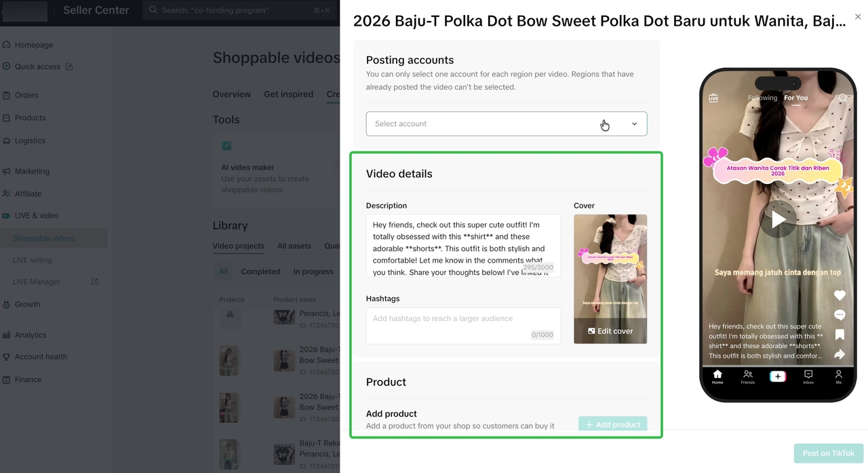This screenshot has height=473, width=868.
Task: Open Quick access external link icon
Action: [69, 67]
